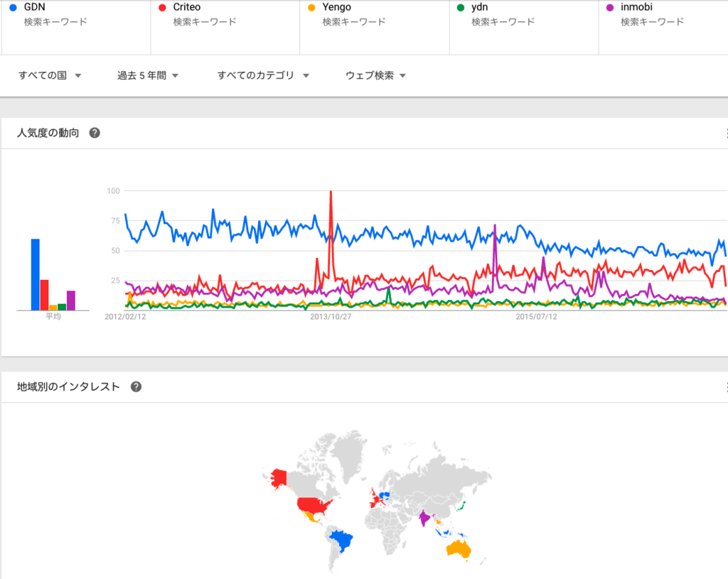728x579 pixels.
Task: Select the Yengo search term card
Action: (375, 27)
